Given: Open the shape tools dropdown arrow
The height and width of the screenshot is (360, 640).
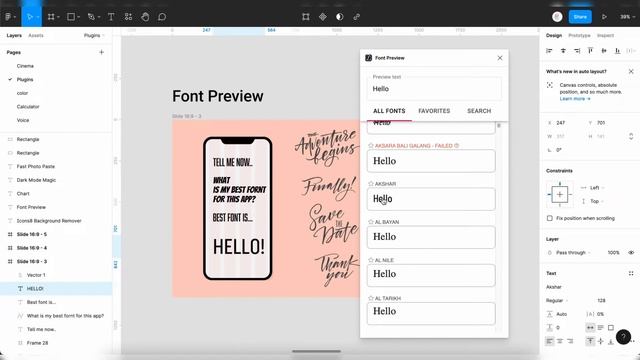Looking at the screenshot, I should click(x=78, y=17).
